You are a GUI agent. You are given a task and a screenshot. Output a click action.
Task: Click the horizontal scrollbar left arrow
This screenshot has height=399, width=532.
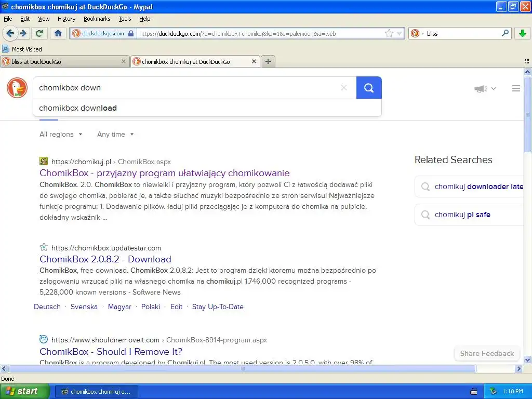point(4,368)
